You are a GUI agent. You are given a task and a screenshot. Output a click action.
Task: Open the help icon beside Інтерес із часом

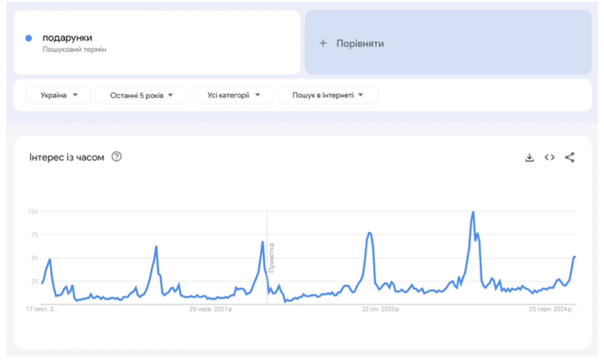click(116, 157)
